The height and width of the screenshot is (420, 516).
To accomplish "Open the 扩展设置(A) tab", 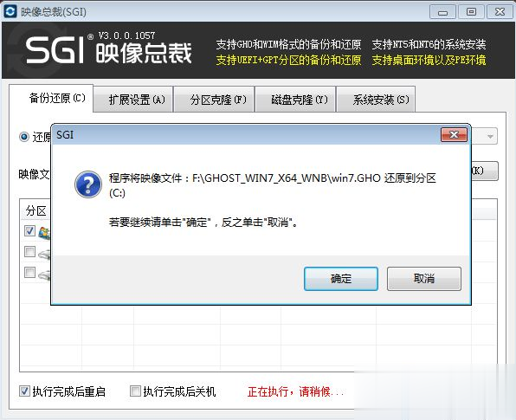I will [133, 100].
